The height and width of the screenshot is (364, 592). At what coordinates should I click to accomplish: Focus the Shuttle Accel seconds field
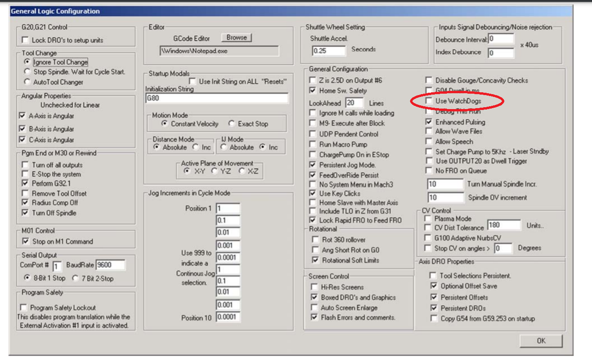tap(328, 50)
